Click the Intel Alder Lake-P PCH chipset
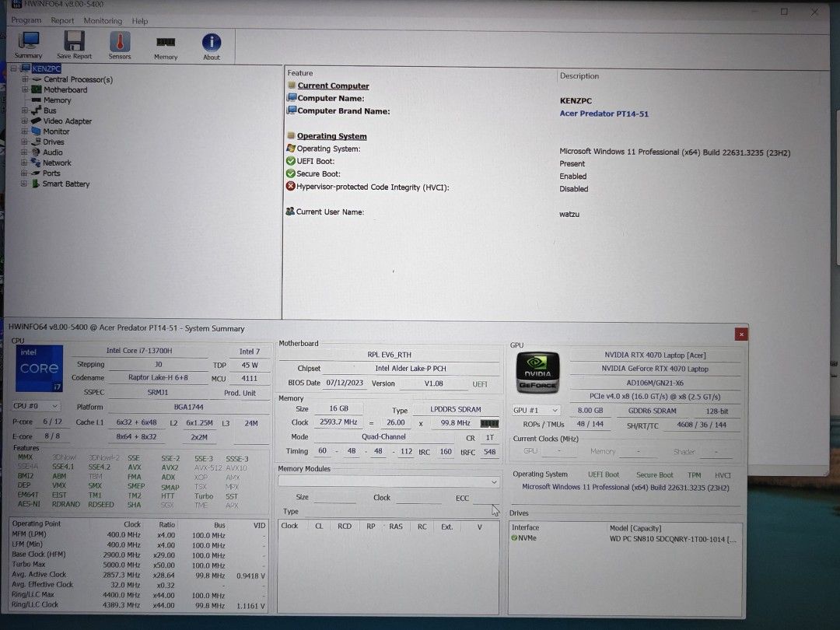This screenshot has height=630, width=840. tap(411, 369)
